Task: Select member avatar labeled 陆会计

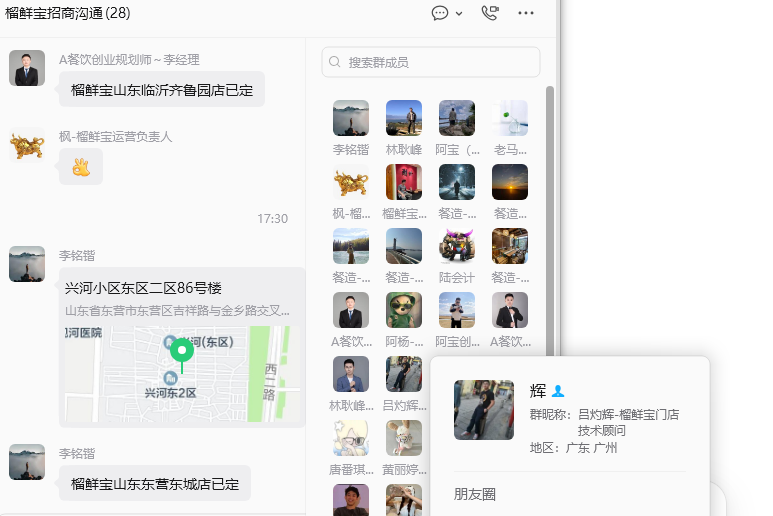Action: pyautogui.click(x=457, y=246)
